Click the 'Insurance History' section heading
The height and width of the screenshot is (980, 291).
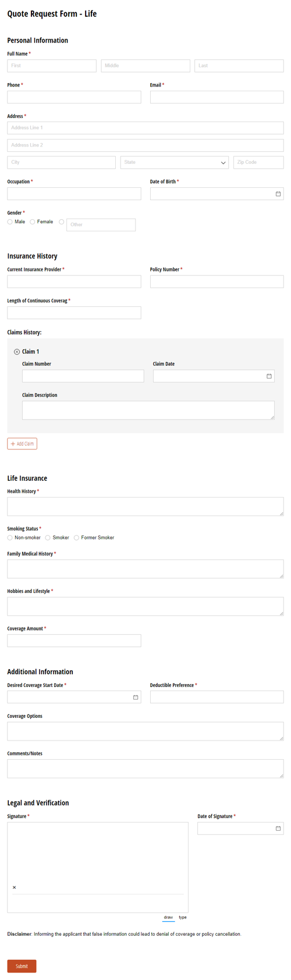(32, 256)
